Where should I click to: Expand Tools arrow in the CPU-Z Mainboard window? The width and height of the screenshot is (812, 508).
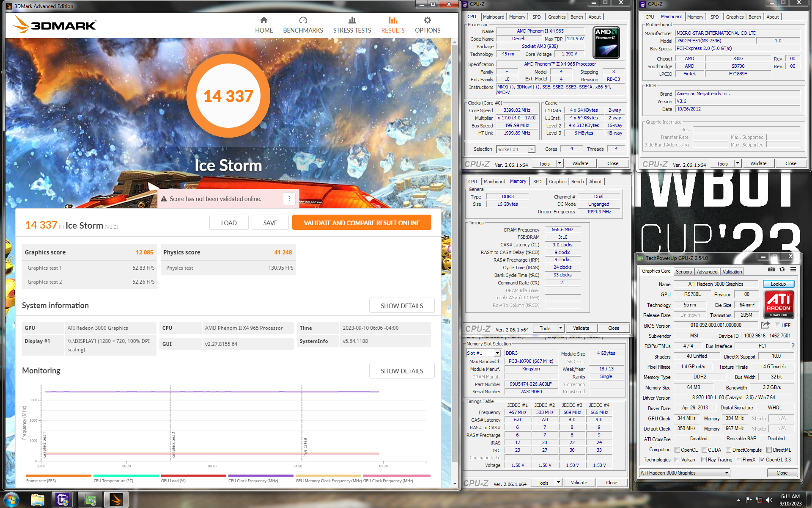(x=738, y=163)
